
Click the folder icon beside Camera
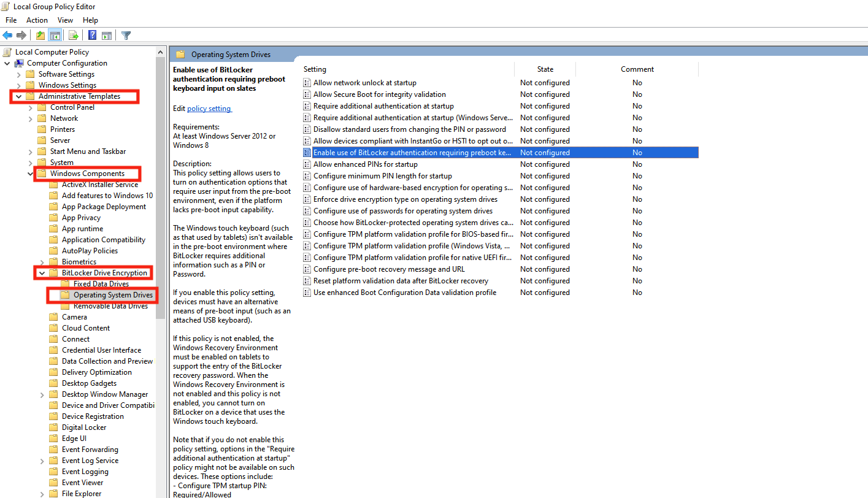point(54,317)
